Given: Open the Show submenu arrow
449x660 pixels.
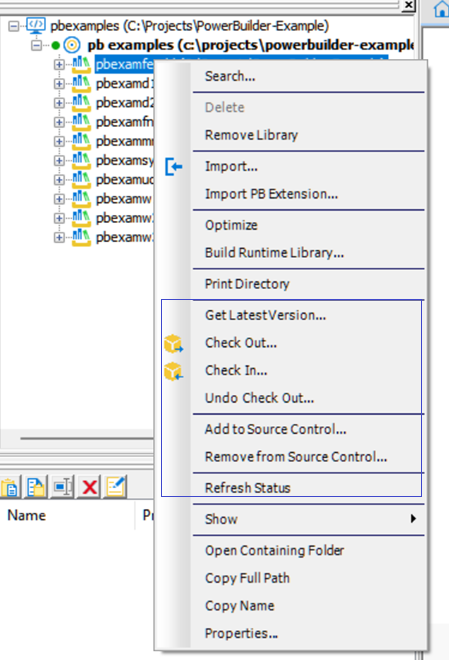Looking at the screenshot, I should 413,519.
